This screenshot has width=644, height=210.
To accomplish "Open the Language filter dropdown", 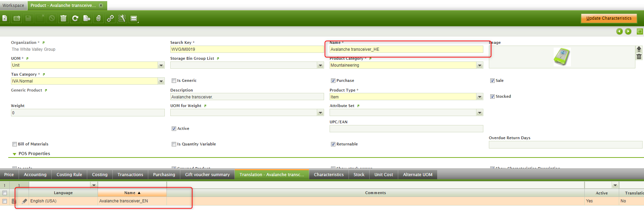I will pyautogui.click(x=94, y=185).
